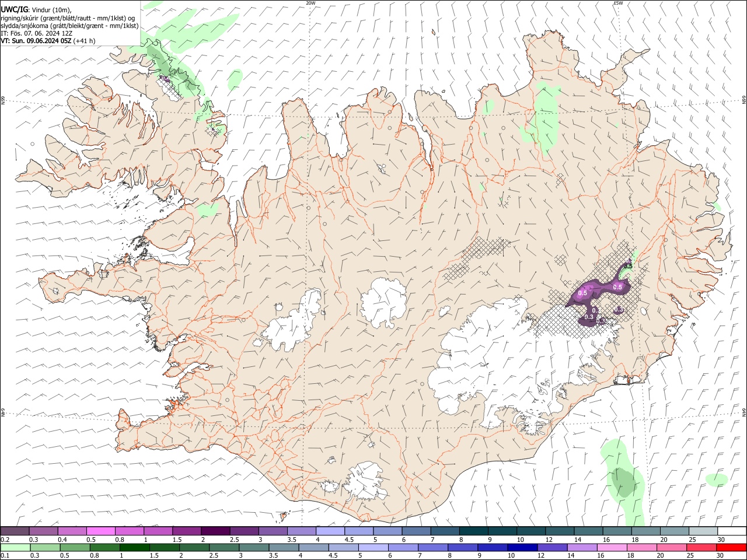
Task: Click '30' label in the lower scale
Action: pyautogui.click(x=721, y=556)
